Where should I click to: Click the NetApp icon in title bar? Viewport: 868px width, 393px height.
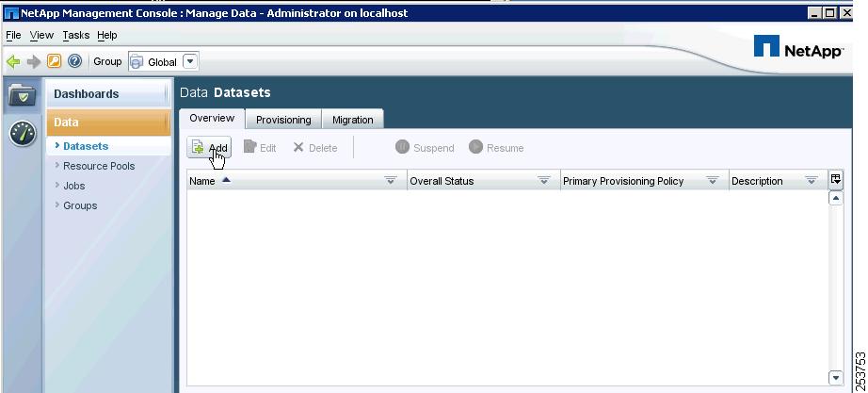[x=10, y=13]
